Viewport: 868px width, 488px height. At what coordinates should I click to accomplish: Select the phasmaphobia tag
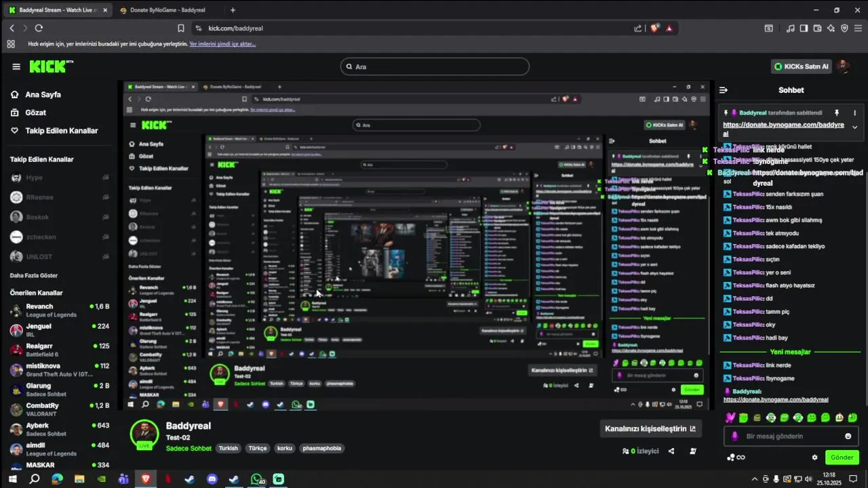pos(322,449)
